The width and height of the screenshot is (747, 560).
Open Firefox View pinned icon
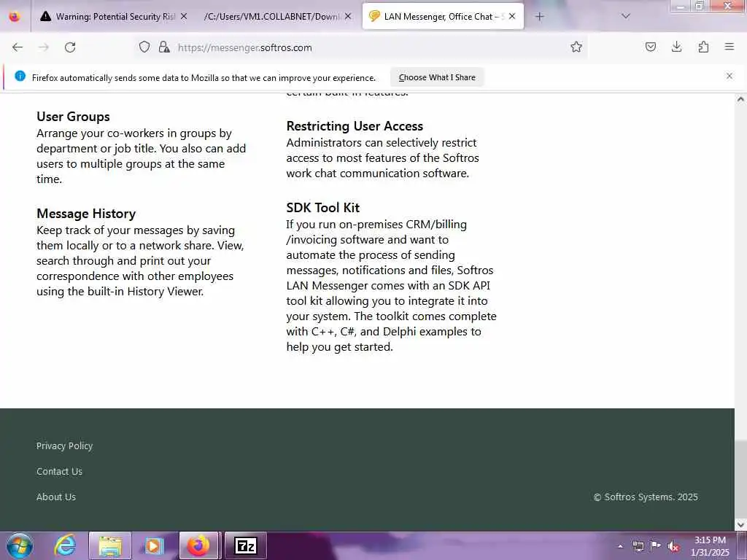click(x=15, y=17)
